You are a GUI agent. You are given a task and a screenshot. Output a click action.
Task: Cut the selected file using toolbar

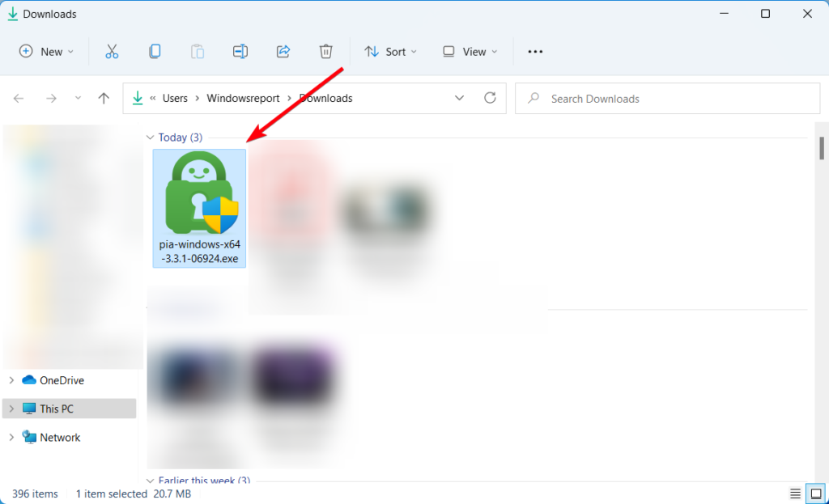coord(112,51)
